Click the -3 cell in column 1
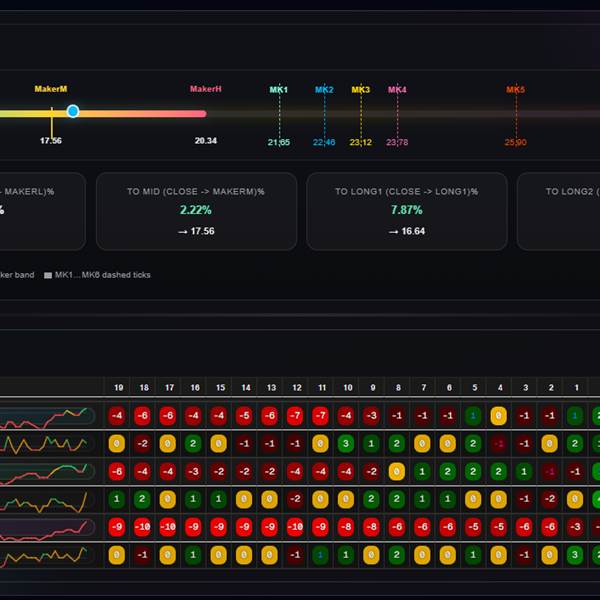 click(575, 527)
